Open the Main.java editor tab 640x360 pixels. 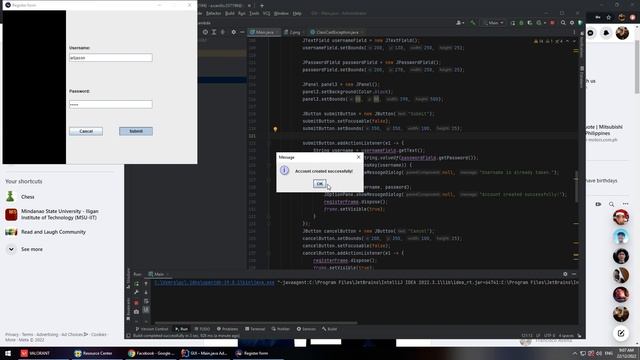click(x=263, y=32)
